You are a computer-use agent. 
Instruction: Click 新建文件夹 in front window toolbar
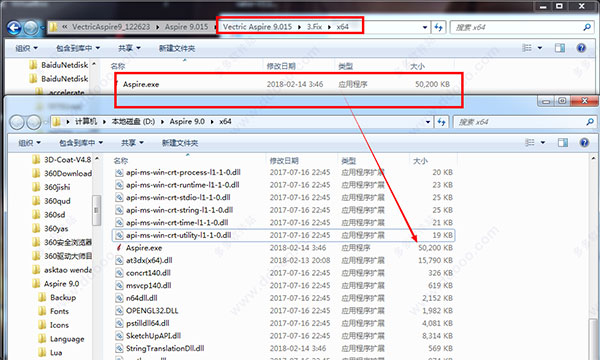180,143
